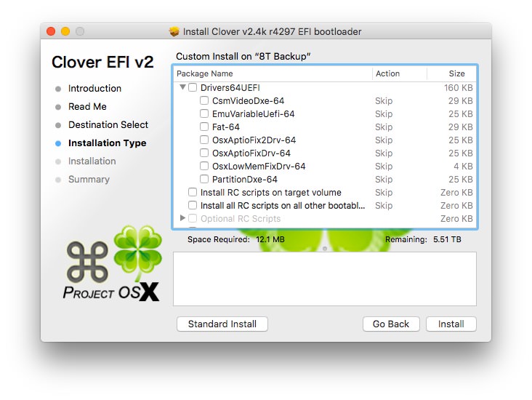532x400 pixels.
Task: Select the Read Me step
Action: 87,107
